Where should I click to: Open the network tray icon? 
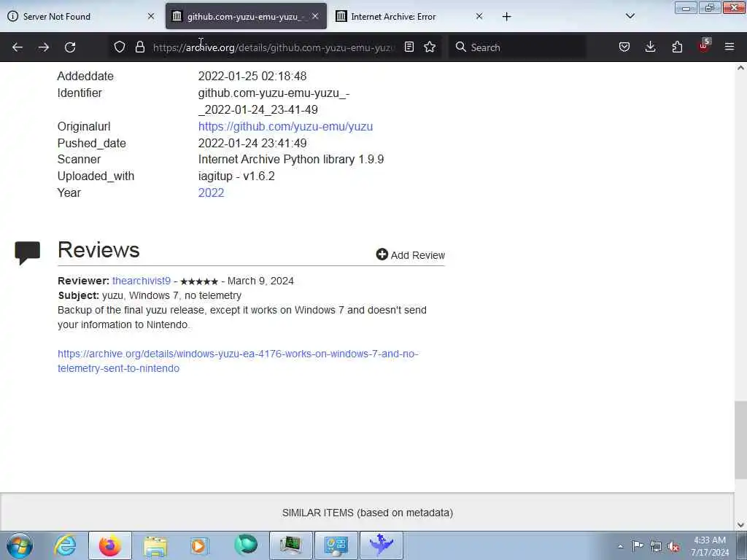pos(656,547)
